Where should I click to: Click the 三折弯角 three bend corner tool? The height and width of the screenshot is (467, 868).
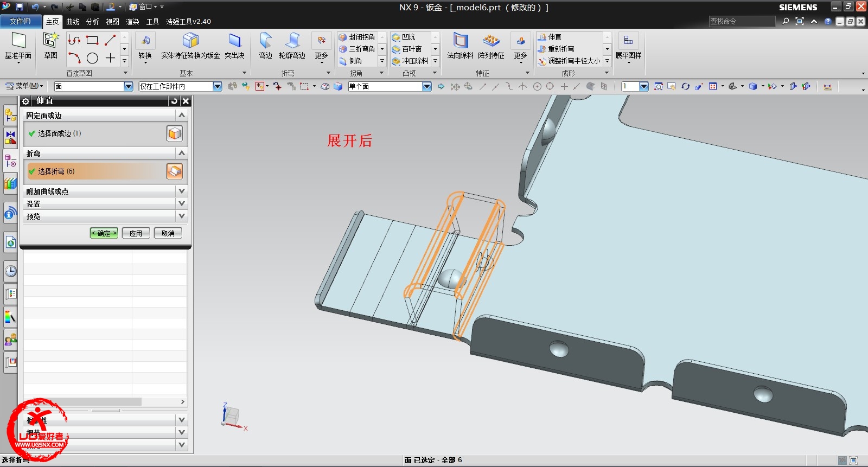[x=357, y=49]
